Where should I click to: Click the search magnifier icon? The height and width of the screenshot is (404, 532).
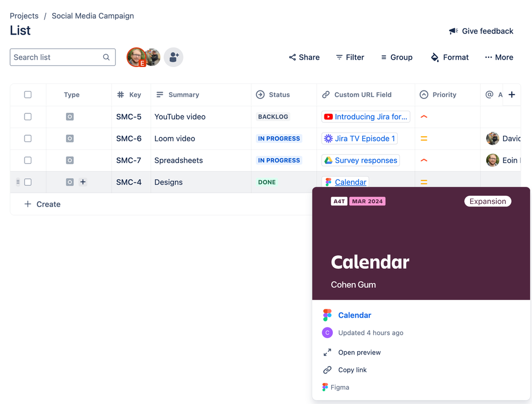pos(106,57)
